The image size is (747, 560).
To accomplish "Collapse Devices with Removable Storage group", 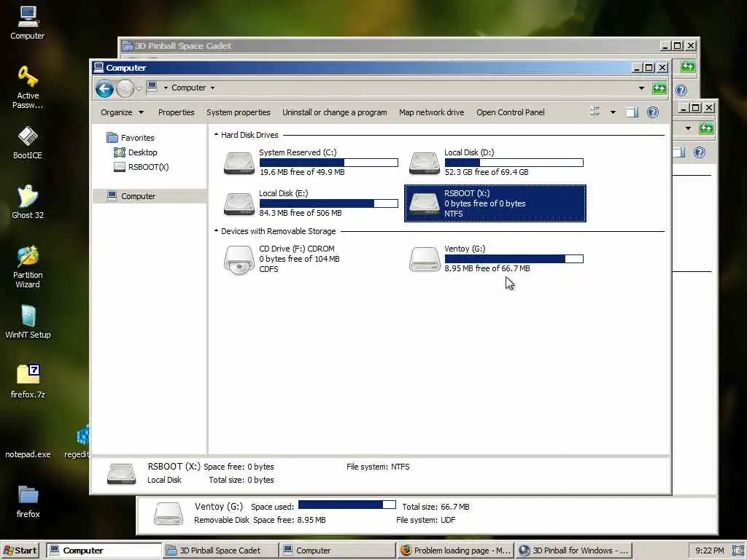I will (x=216, y=231).
